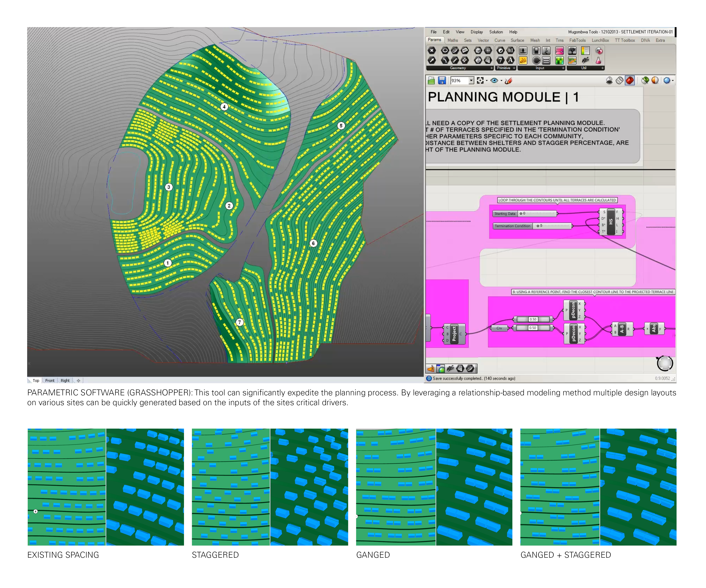This screenshot has width=706, height=588.
Task: Open the Solution menu
Action: point(496,32)
